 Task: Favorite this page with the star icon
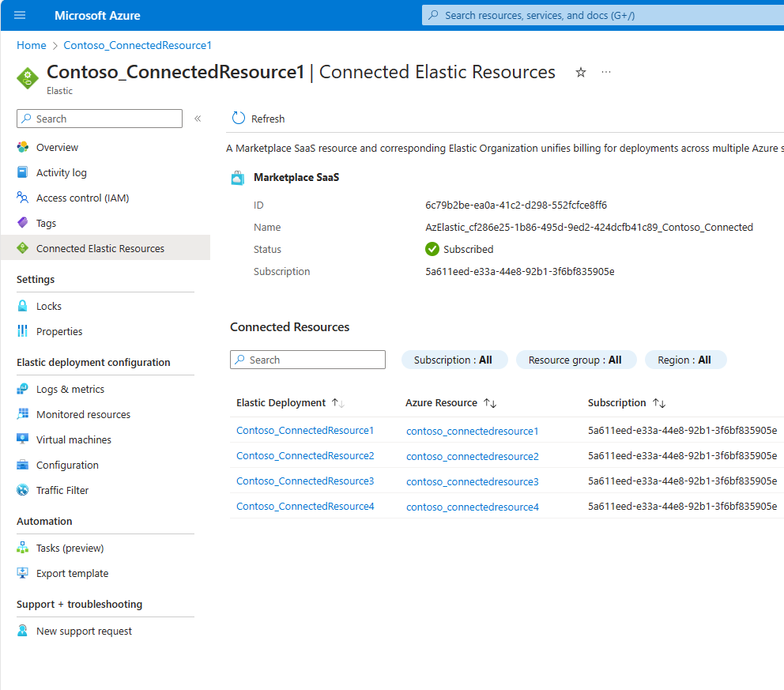click(581, 73)
